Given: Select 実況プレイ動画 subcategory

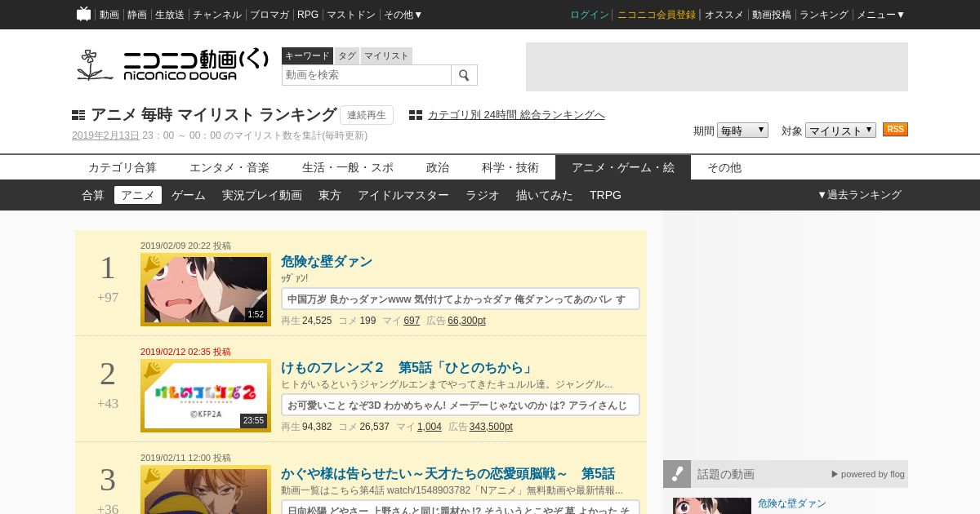Looking at the screenshot, I should pos(262,195).
